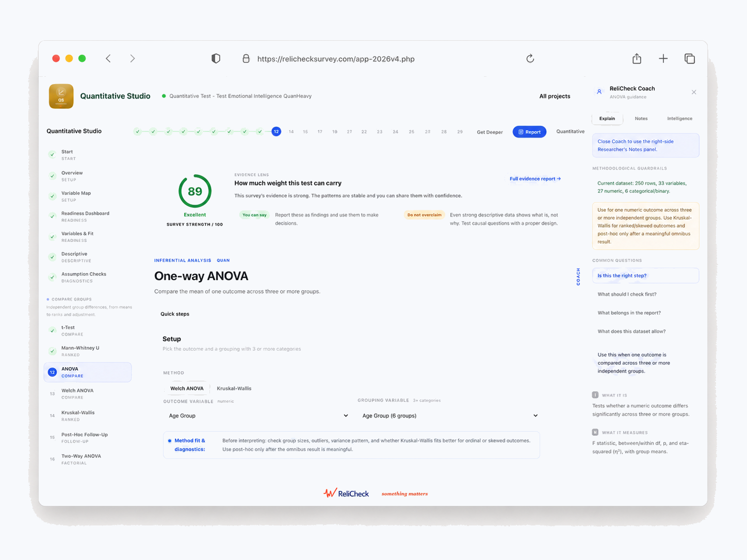Screen dimensions: 747x560
Task: Open the t-Test sidebar step
Action: coord(88,331)
